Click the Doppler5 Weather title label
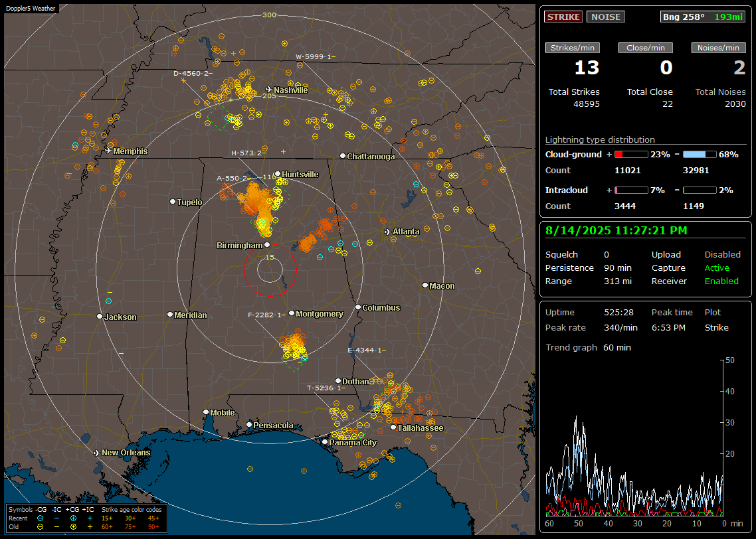756x539 pixels. (x=31, y=8)
